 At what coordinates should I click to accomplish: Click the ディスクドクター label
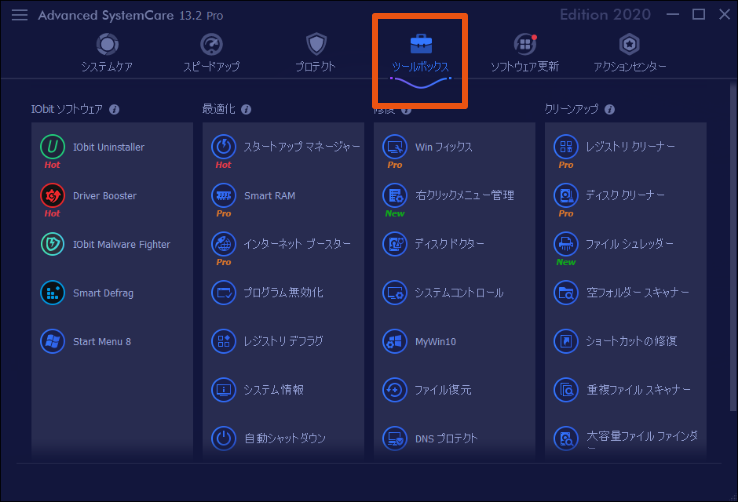(449, 244)
